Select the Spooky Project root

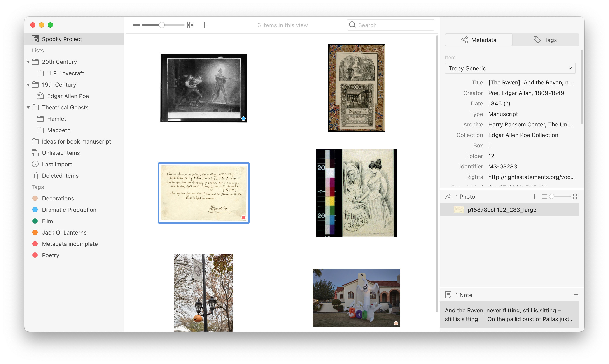pyautogui.click(x=74, y=39)
